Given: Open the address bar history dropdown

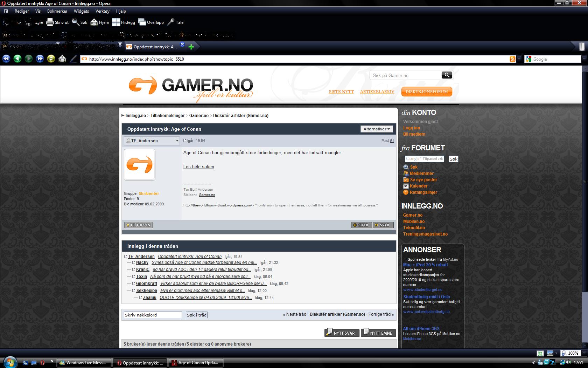Looking at the screenshot, I should point(519,59).
